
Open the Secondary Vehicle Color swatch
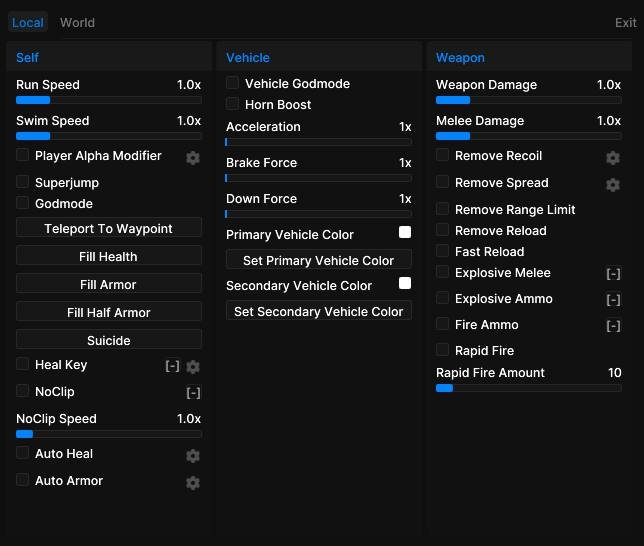(x=405, y=283)
